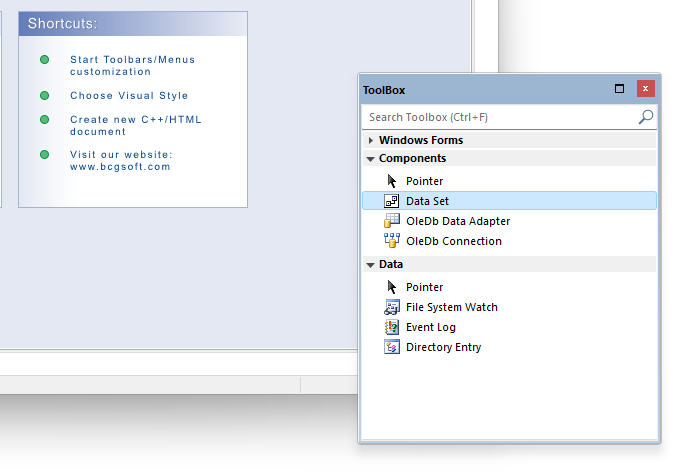Click the Data group header label
Image resolution: width=697 pixels, height=472 pixels.
click(x=391, y=264)
